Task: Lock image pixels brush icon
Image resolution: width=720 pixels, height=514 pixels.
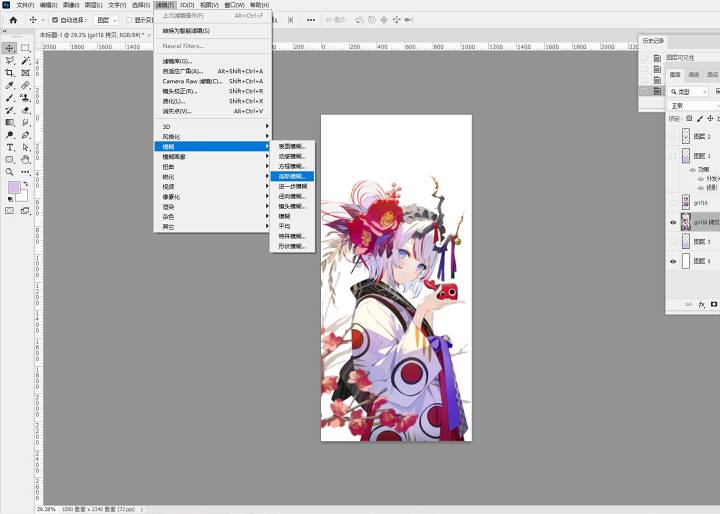Action: [700, 119]
